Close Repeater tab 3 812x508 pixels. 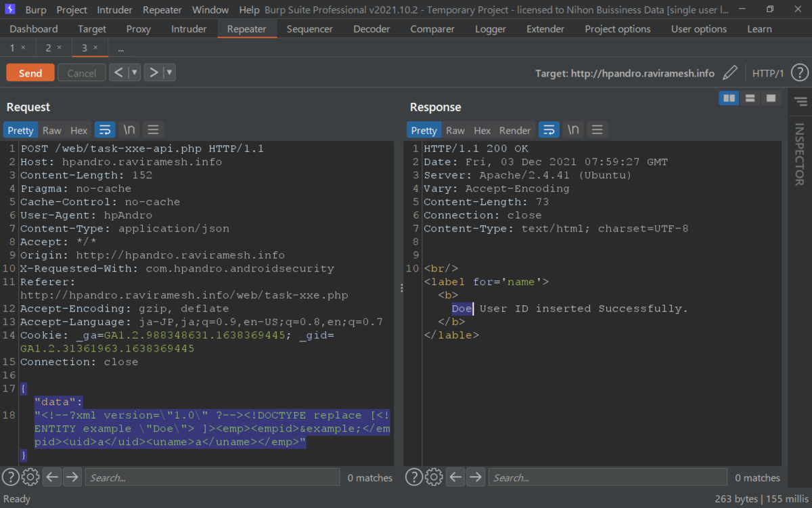95,47
